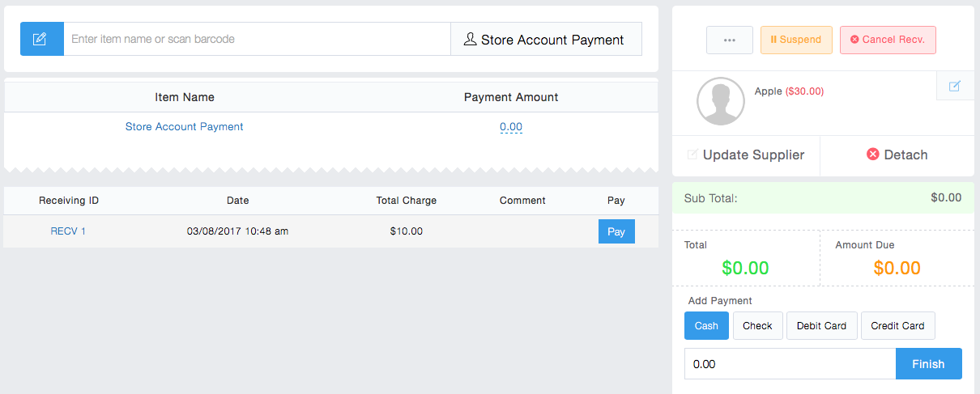Click the Store Account Payment button

point(545,40)
